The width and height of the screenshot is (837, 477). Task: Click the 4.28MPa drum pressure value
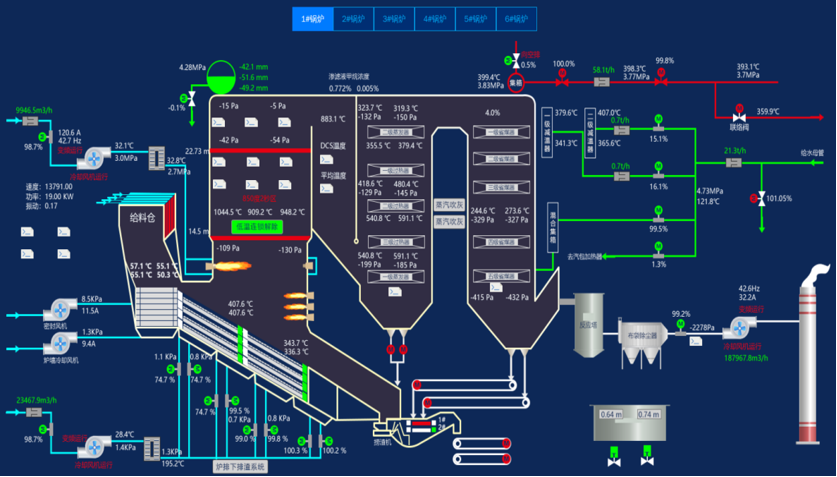(x=192, y=68)
